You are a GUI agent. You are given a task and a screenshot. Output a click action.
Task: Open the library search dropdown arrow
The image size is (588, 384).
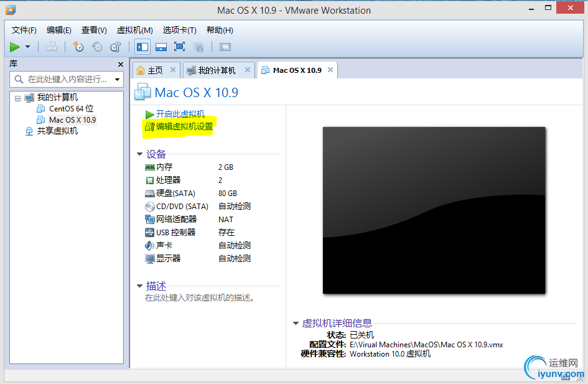click(x=118, y=80)
